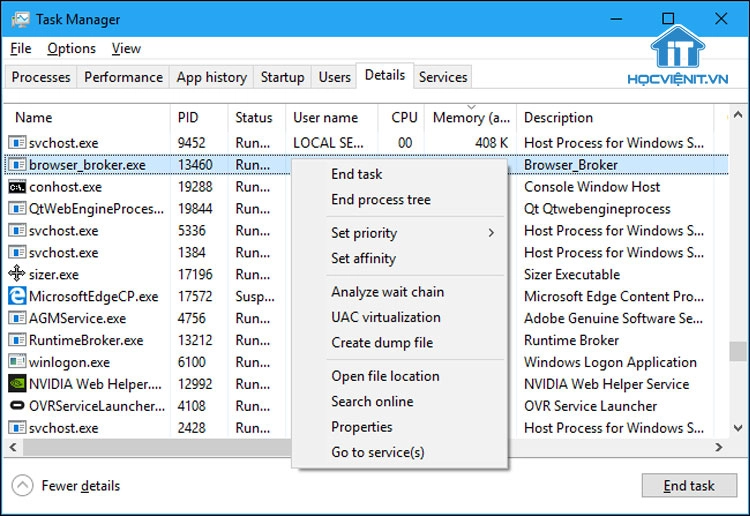The height and width of the screenshot is (516, 750).
Task: Open the View menu
Action: (x=126, y=48)
